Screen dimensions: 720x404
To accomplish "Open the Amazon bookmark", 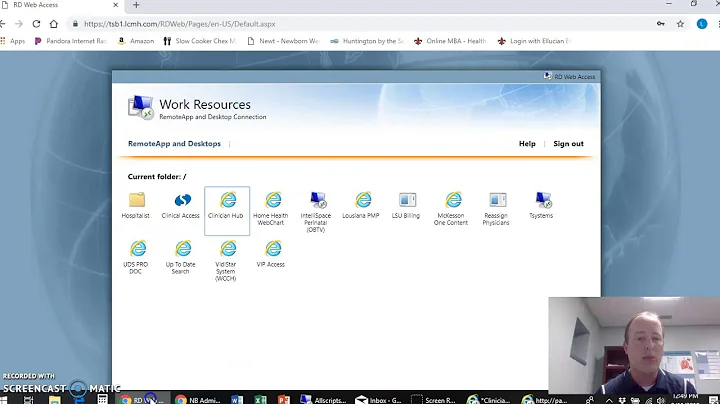I will tap(136, 41).
